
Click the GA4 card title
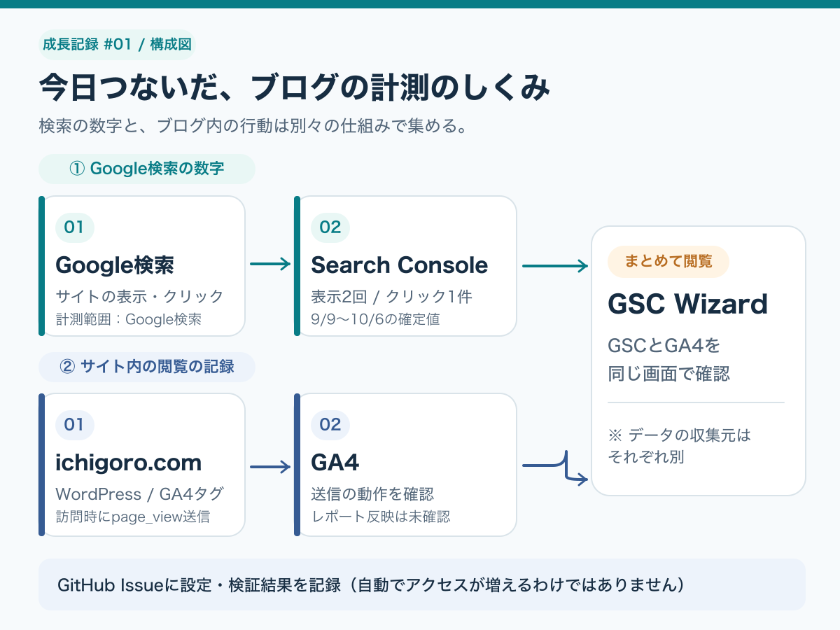[336, 463]
